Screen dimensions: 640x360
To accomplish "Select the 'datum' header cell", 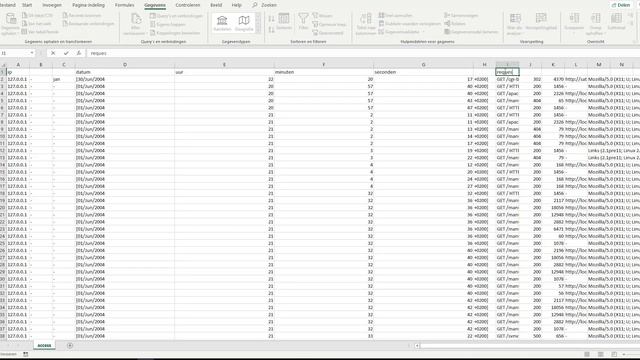I will (x=124, y=72).
